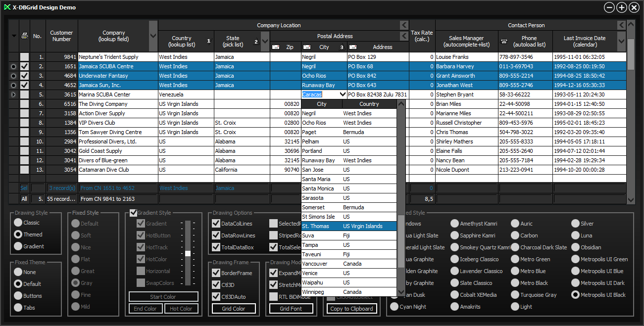Click the gradient style vertical slider
The image size is (644, 326).
pos(188,253)
